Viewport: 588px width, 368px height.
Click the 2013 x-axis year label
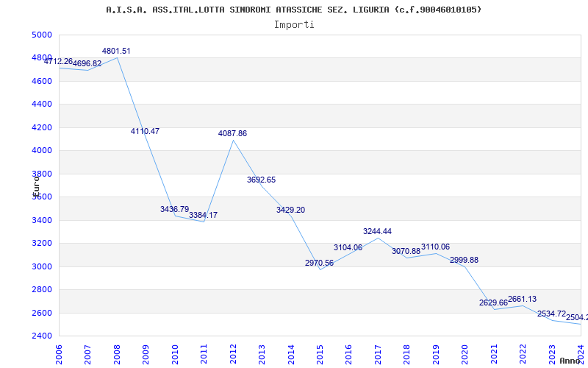[262, 354]
